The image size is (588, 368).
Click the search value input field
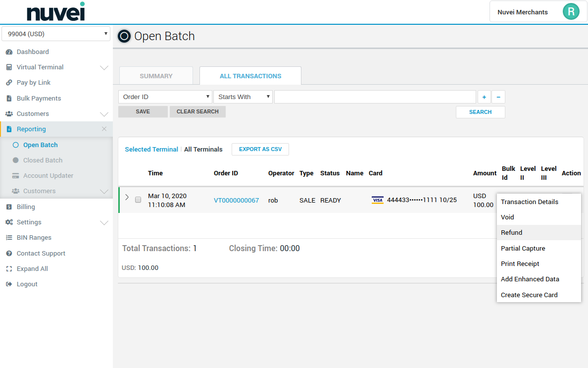[x=375, y=97]
